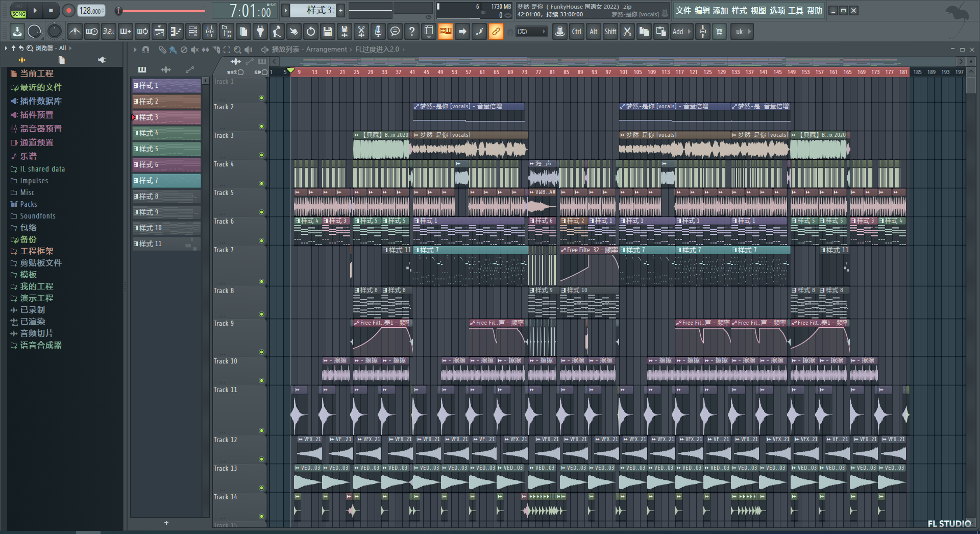This screenshot has height=534, width=980.
Task: Expand 插件数据库 in the browser
Action: tap(36, 101)
